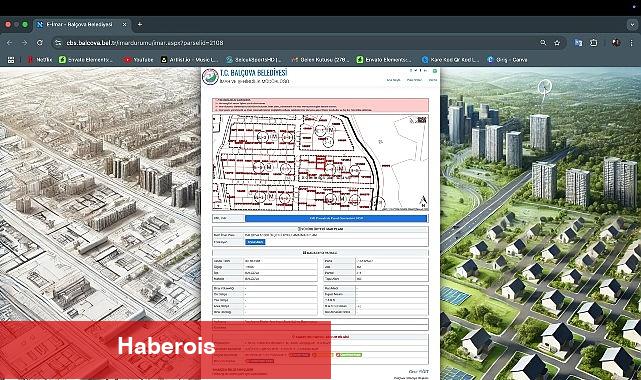Click the magnifier zoom icon in address bar
The width and height of the screenshot is (641, 380).
pos(543,42)
